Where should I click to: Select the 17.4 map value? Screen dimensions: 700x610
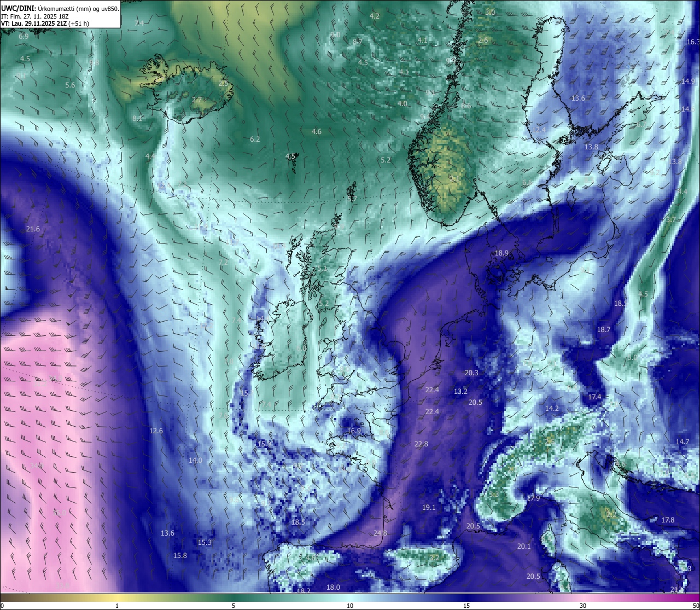(594, 397)
